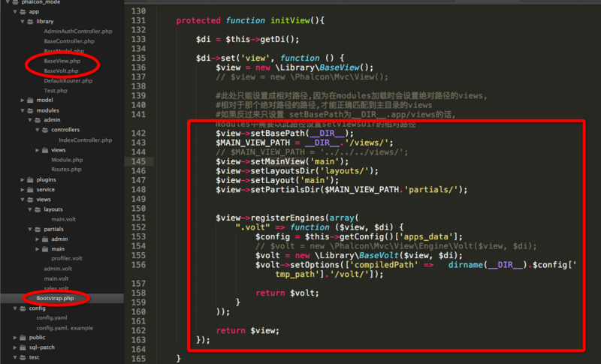Open BaseController.php file

pos(69,41)
